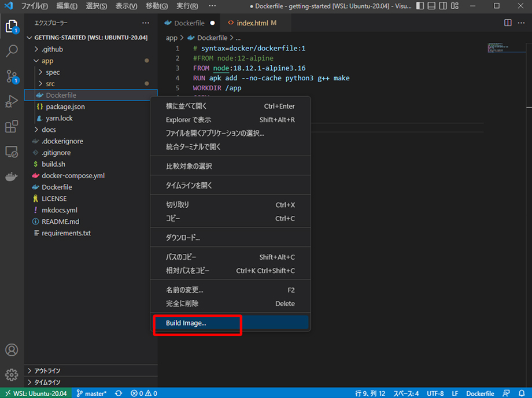Open the 選択(S) menu
This screenshot has width=532, height=398.
click(97, 6)
